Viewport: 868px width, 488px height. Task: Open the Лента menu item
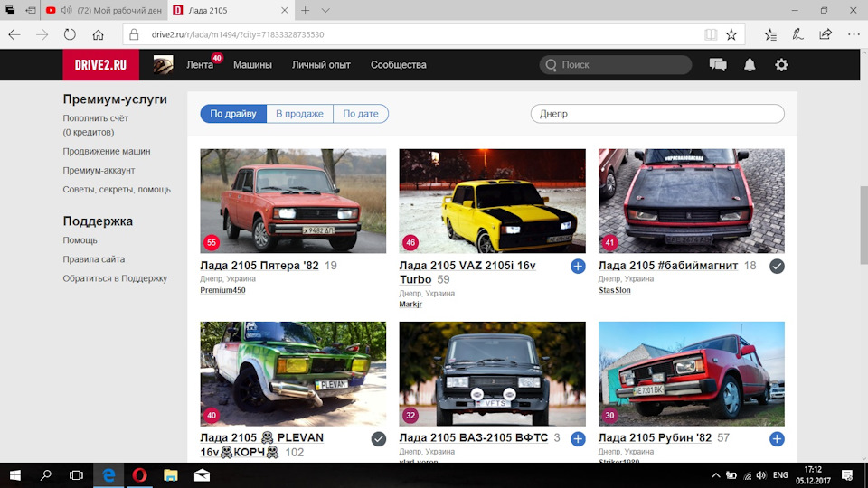pyautogui.click(x=200, y=65)
